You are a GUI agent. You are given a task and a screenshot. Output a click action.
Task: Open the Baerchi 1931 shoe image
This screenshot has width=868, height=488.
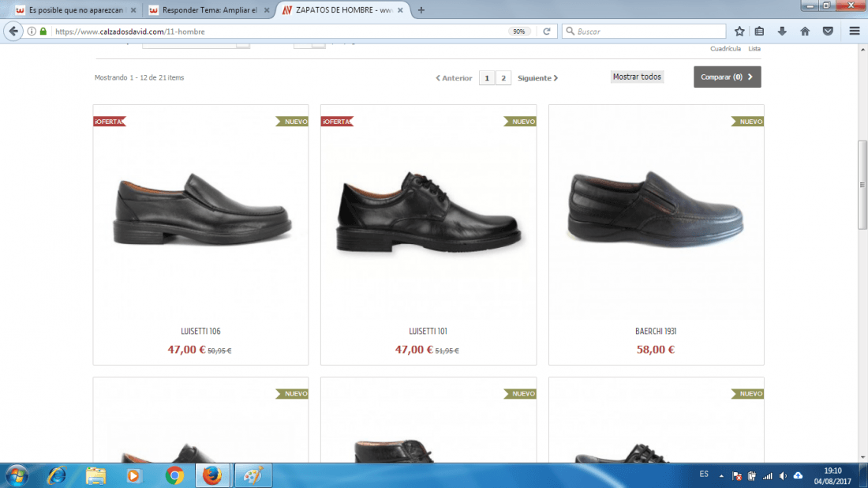656,208
